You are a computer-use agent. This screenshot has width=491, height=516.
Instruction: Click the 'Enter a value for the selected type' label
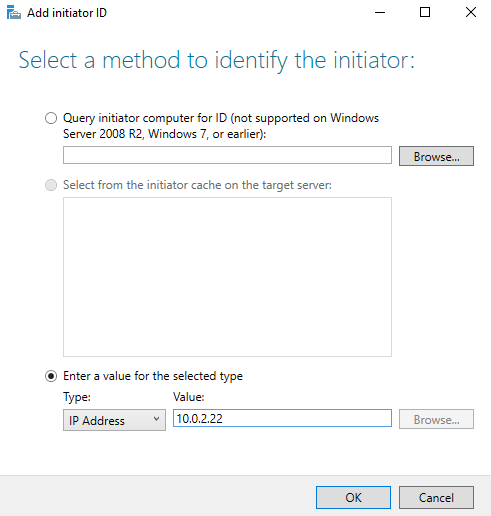click(153, 376)
